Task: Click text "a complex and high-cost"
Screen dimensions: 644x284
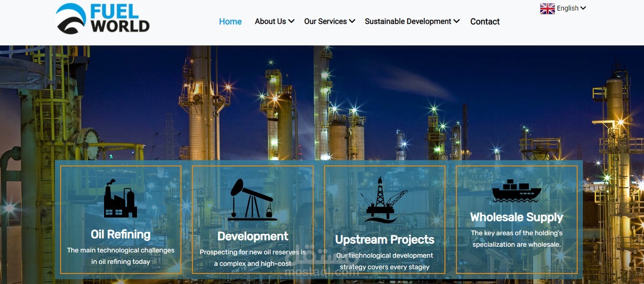Action: [253, 263]
